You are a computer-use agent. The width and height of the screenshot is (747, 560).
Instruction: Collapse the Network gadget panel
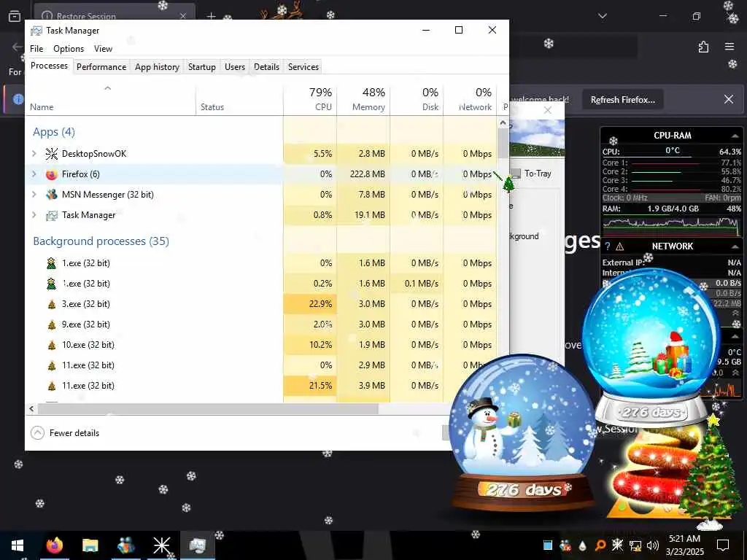click(735, 246)
